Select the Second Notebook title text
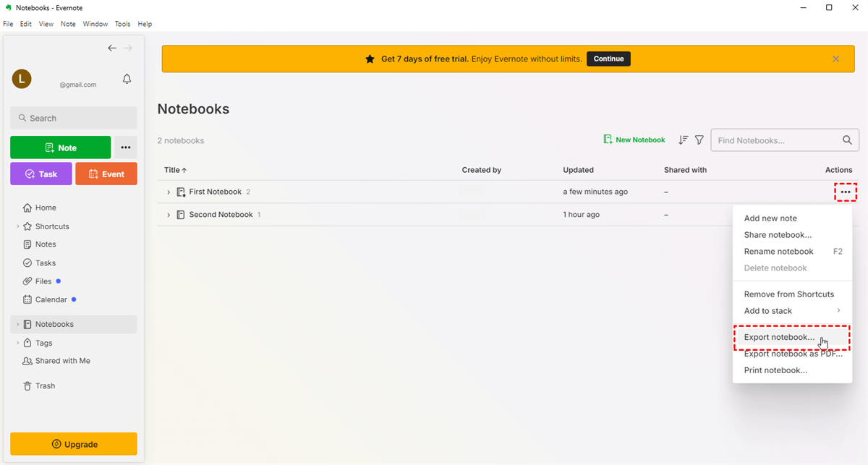The image size is (868, 465). pos(221,215)
